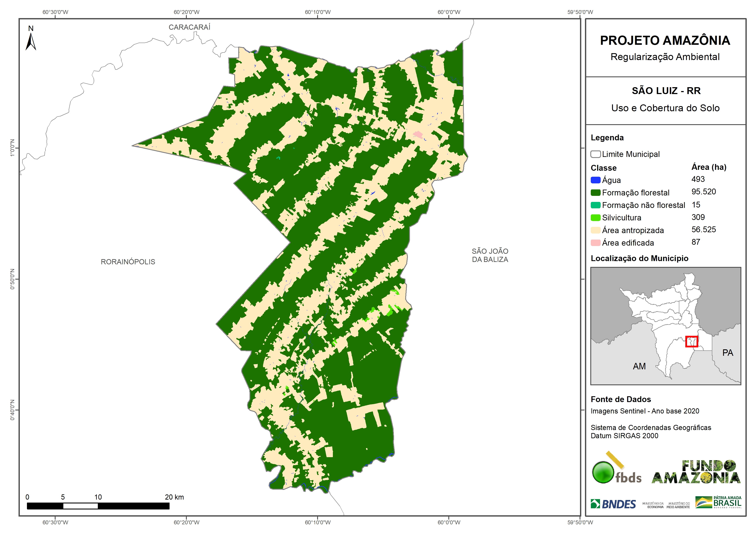The width and height of the screenshot is (756, 534).
Task: Click the CARACARAÍ map label
Action: pos(189,27)
